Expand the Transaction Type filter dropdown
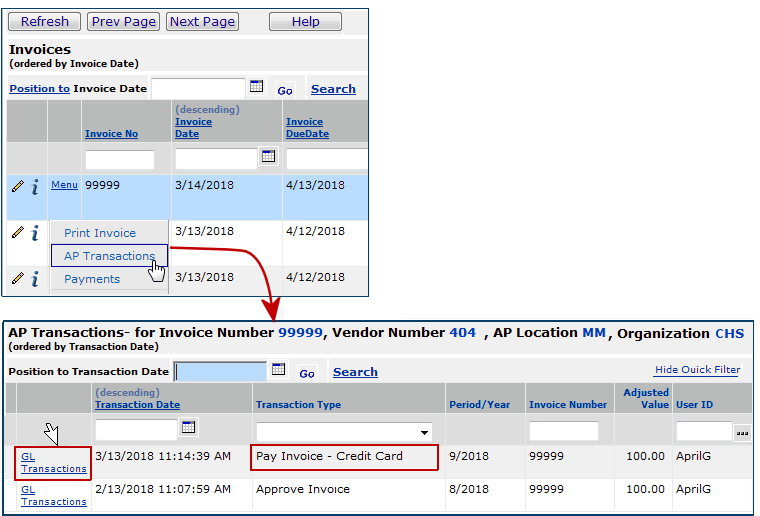 point(425,433)
